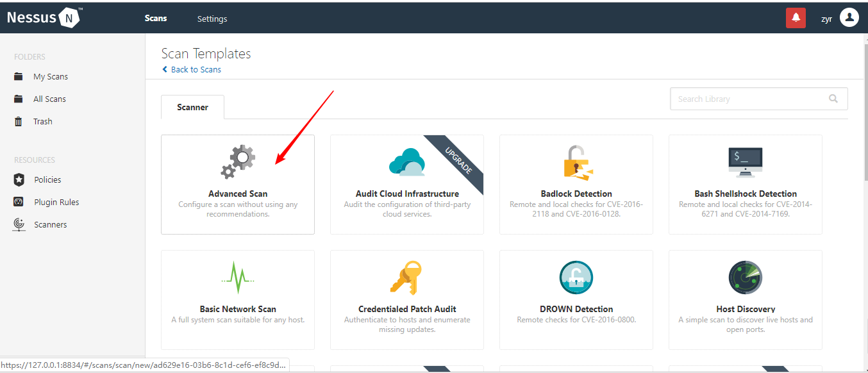868x373 pixels.
Task: Click the RESOURCES sidebar heading
Action: click(x=35, y=160)
